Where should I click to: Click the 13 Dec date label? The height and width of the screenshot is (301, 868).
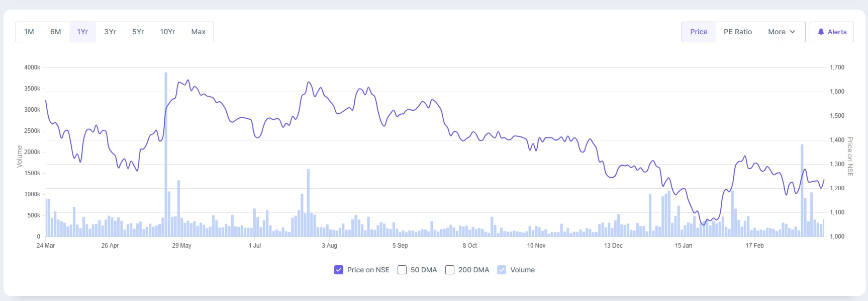[x=613, y=246]
